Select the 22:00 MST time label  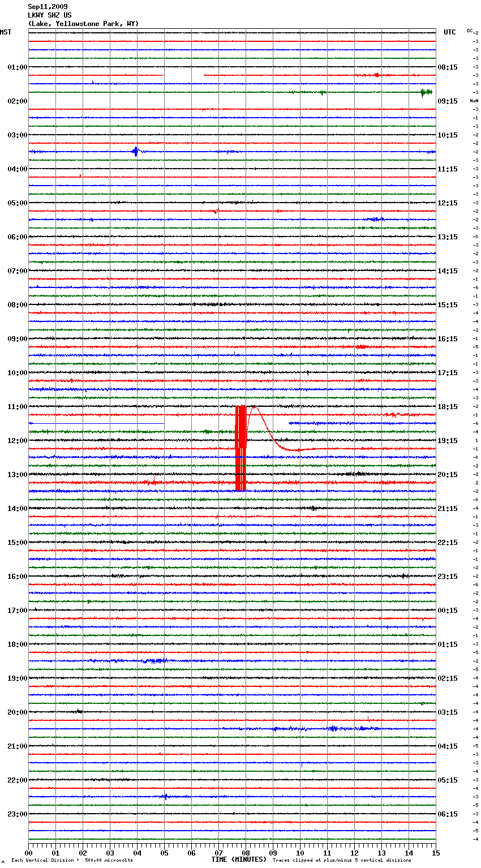click(x=18, y=780)
